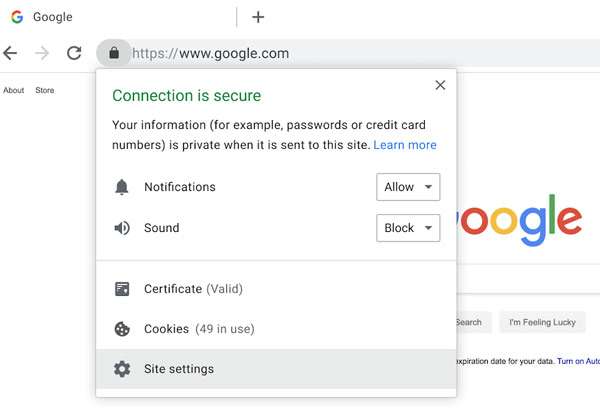
Task: Select the Site settings menu item
Action: (179, 369)
